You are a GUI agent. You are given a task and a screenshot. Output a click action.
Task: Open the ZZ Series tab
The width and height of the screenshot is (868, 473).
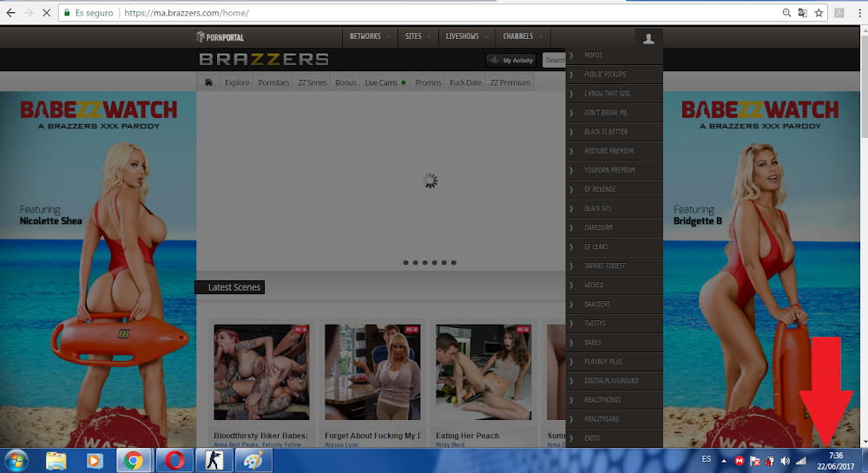312,82
